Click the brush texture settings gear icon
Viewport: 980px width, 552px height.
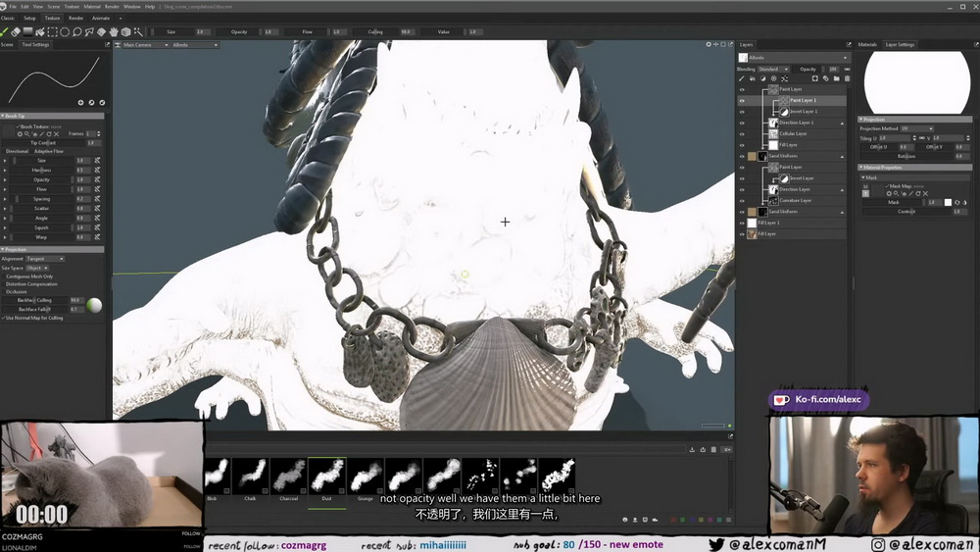20,133
